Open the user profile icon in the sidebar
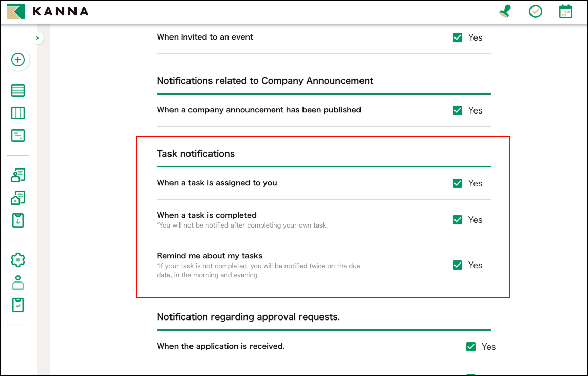Image resolution: width=588 pixels, height=376 pixels. click(x=18, y=283)
